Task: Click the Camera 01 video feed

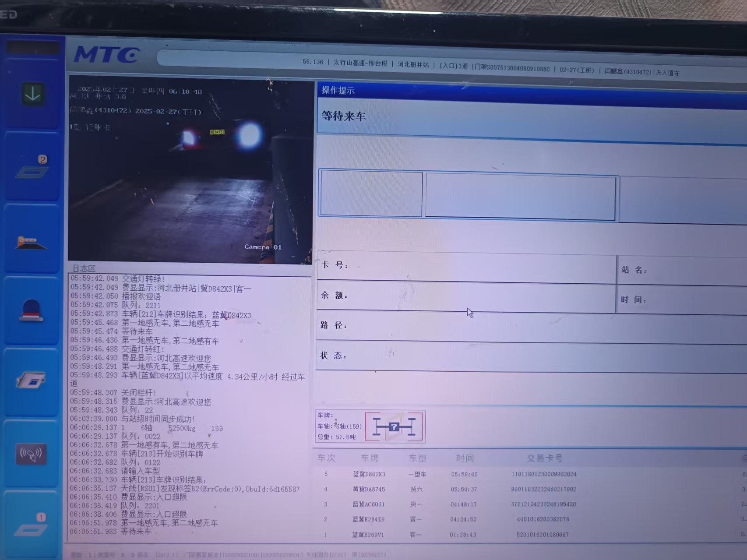Action: coord(191,171)
